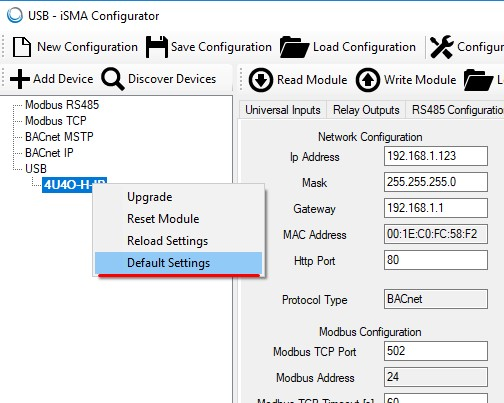Click the Modbus TCP Port field
Screen dimensions: 504x403
tap(436, 351)
